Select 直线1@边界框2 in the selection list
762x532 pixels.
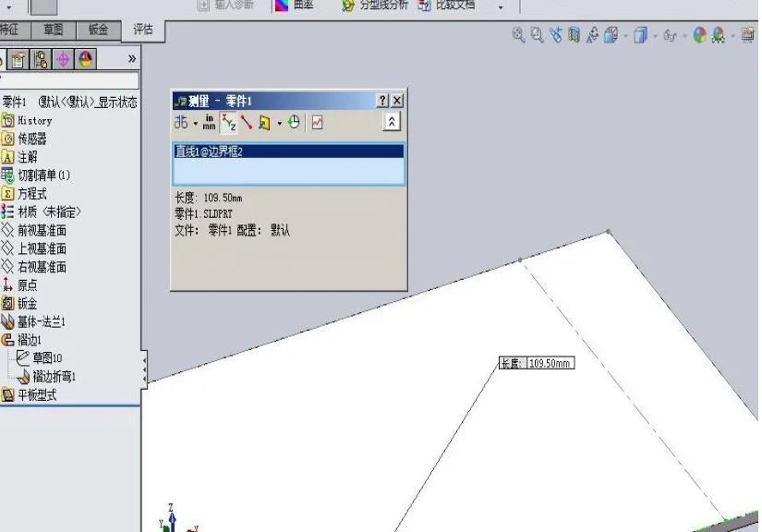289,151
